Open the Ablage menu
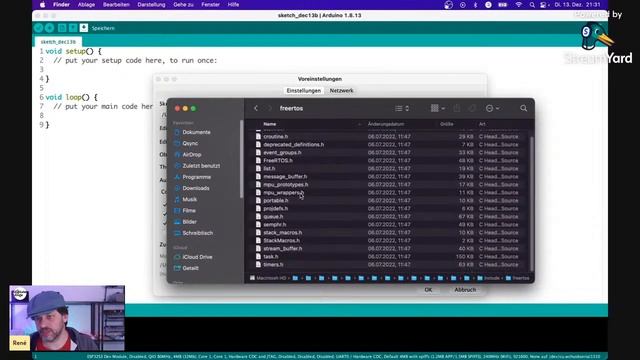Screen dimensions: 640x360 pyautogui.click(x=86, y=4)
